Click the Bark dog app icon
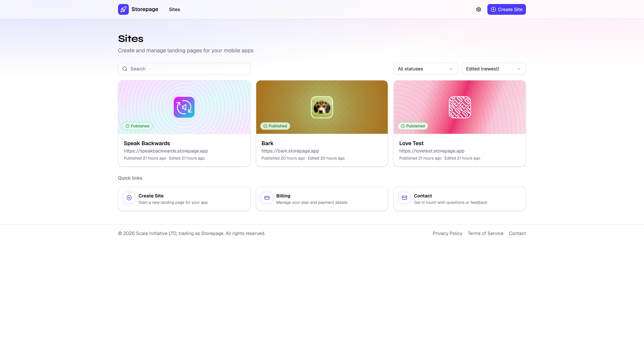The image size is (644, 362). tap(322, 107)
